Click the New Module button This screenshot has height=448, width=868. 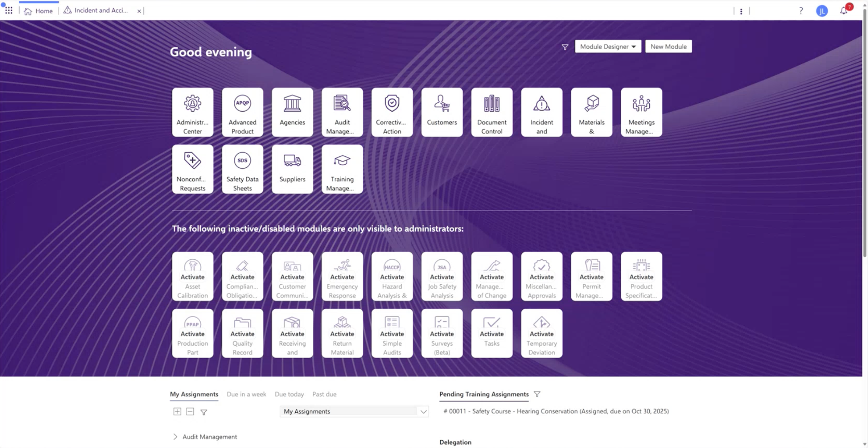[x=668, y=46]
